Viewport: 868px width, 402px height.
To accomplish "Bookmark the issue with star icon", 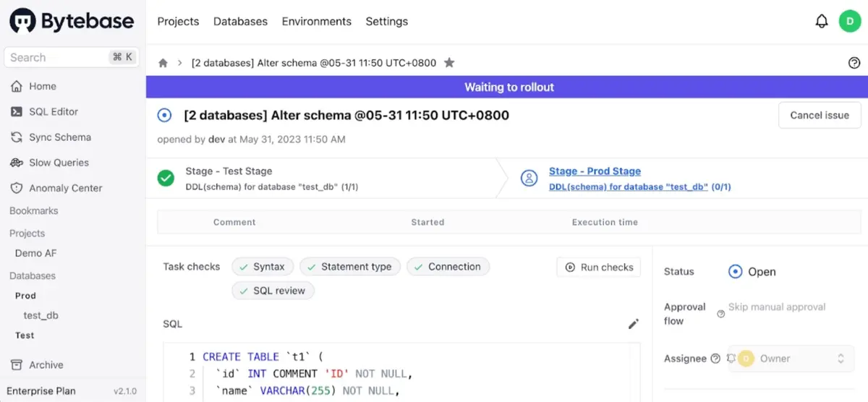I will tap(449, 63).
